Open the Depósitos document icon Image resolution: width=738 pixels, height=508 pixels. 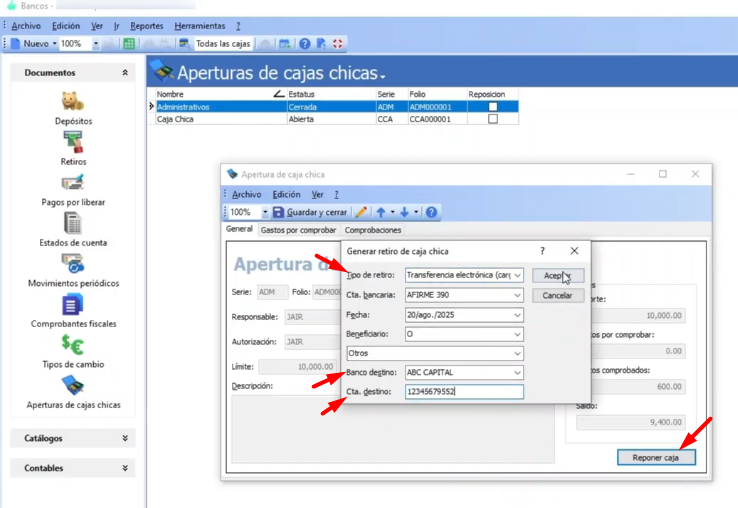72,103
